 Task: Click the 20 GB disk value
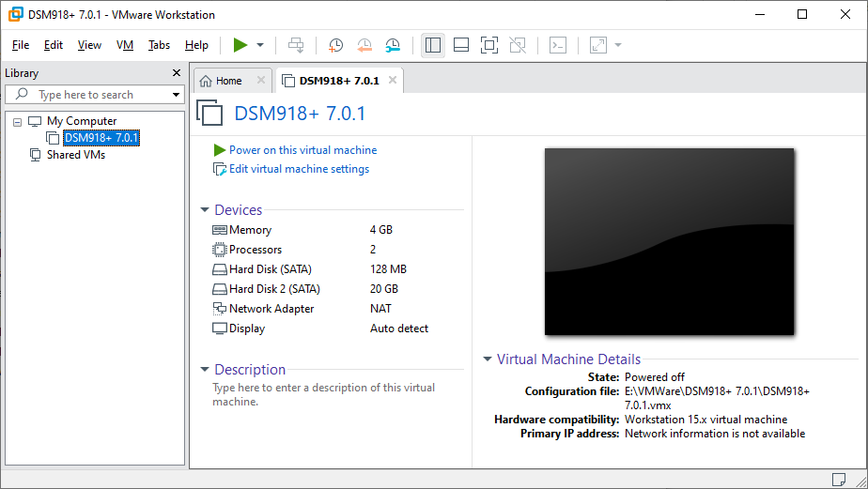(x=383, y=289)
